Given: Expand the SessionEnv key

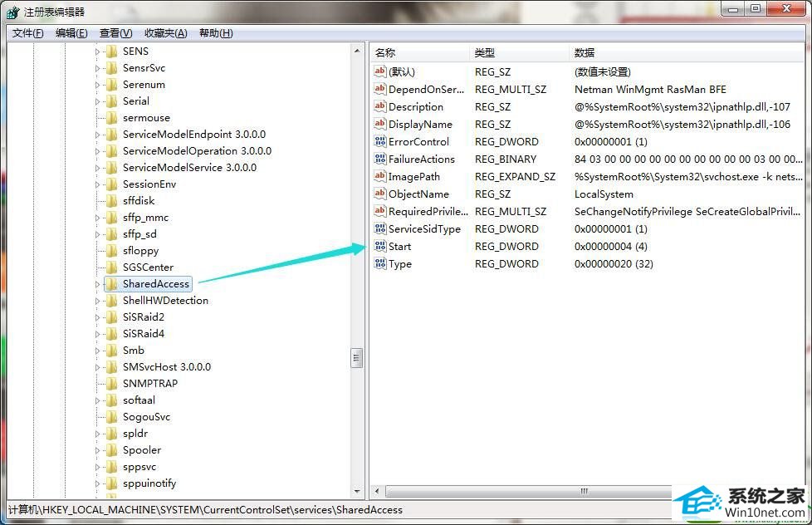Looking at the screenshot, I should [x=97, y=184].
